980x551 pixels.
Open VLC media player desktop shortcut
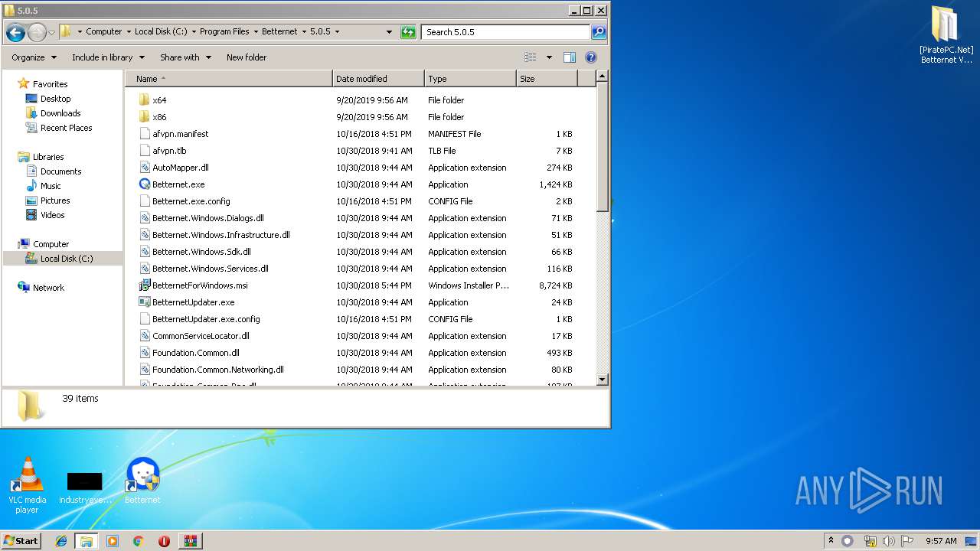tap(27, 485)
